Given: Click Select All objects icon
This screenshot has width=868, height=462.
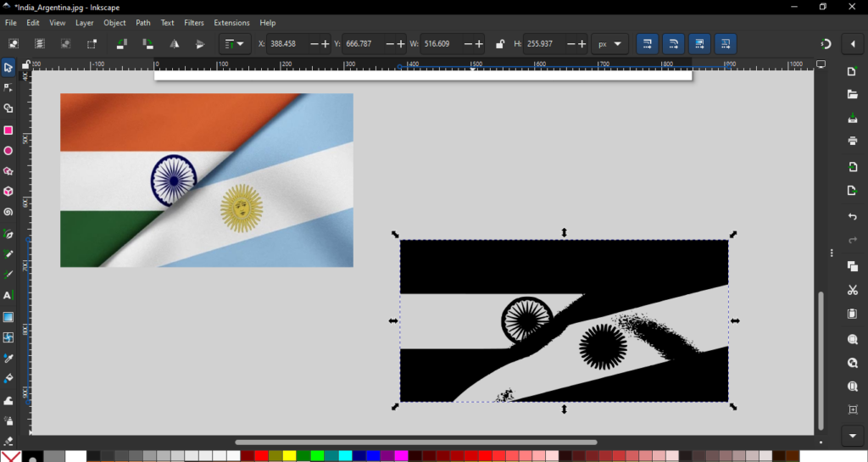Looking at the screenshot, I should coord(14,44).
